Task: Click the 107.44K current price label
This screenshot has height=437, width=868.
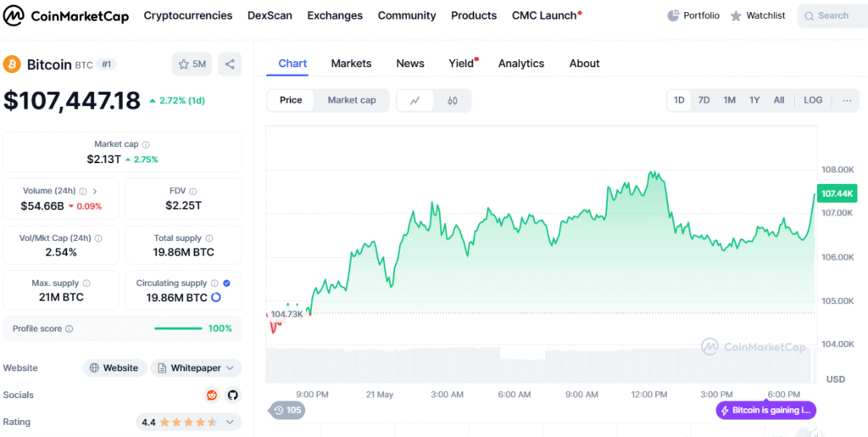Action: point(837,193)
